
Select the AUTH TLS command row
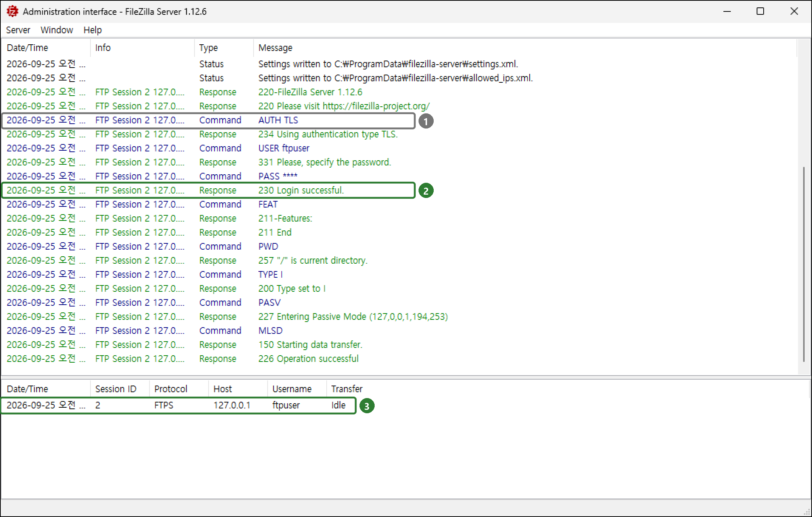tap(399, 120)
